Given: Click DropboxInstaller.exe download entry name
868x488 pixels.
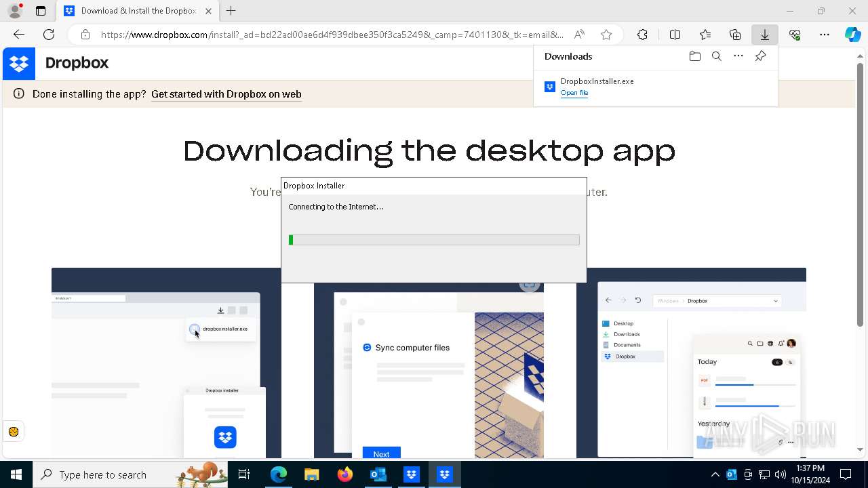Looking at the screenshot, I should (597, 81).
